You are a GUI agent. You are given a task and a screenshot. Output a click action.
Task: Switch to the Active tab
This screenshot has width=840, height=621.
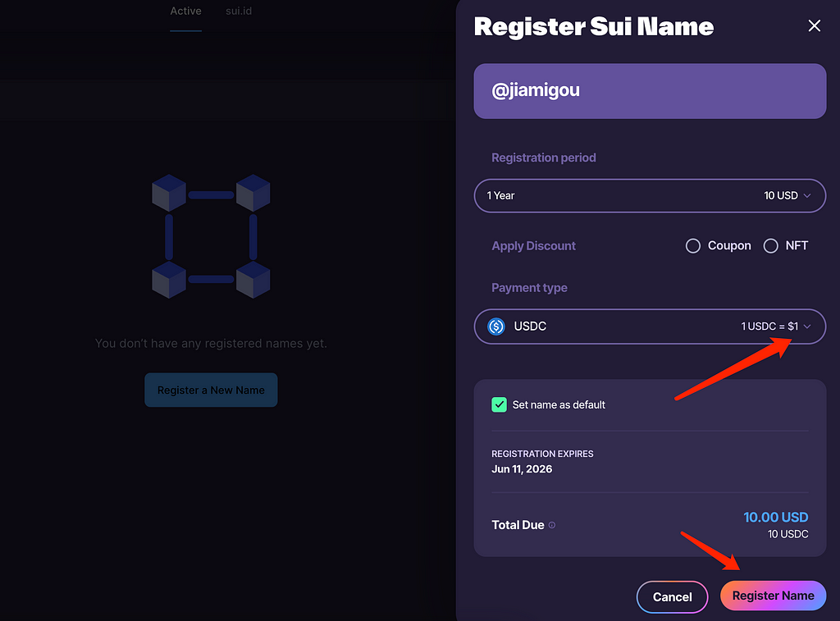click(185, 11)
